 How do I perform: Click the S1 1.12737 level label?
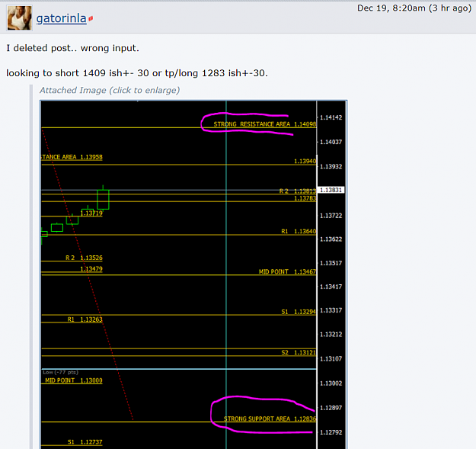pyautogui.click(x=85, y=442)
